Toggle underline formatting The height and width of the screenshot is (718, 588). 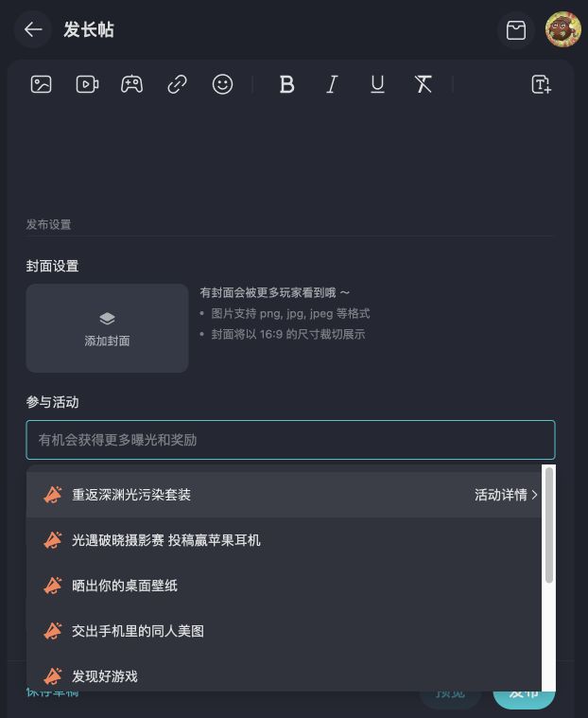377,84
